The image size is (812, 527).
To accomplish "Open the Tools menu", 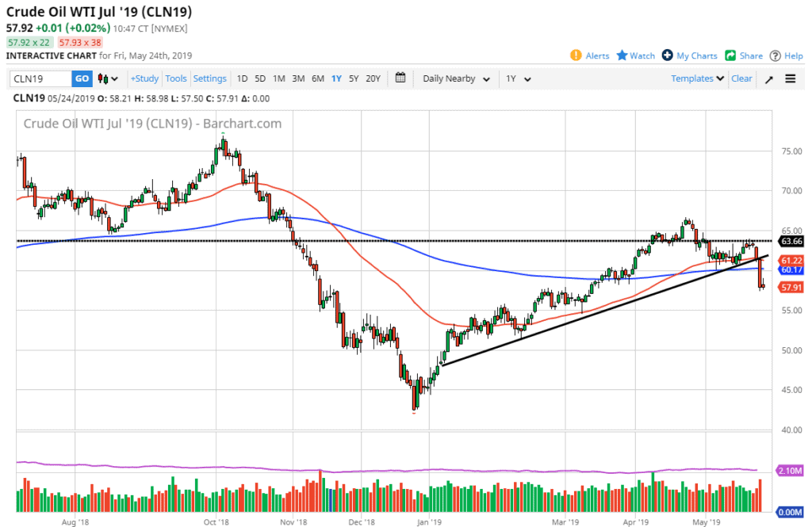I will 176,78.
